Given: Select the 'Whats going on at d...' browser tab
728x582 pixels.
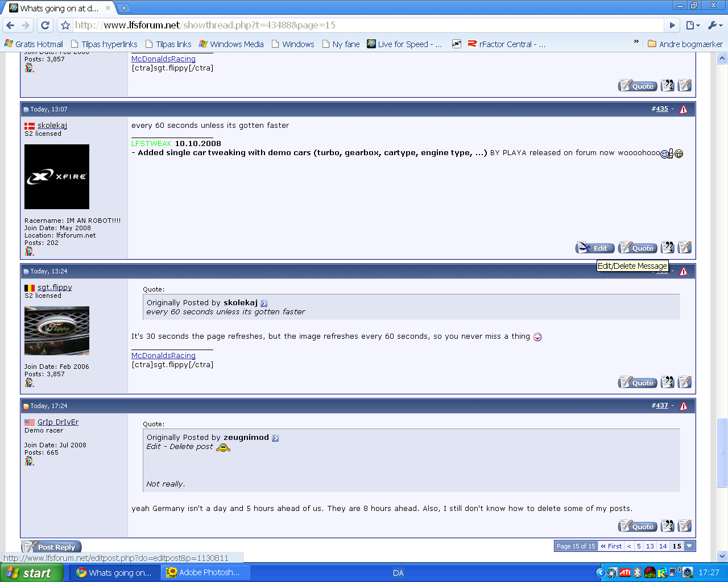Looking at the screenshot, I should pos(59,8).
